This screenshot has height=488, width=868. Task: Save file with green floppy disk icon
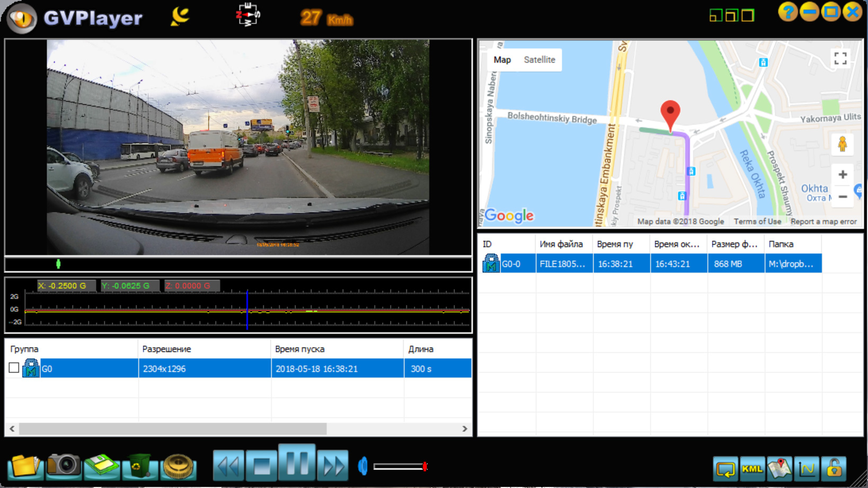(x=102, y=466)
